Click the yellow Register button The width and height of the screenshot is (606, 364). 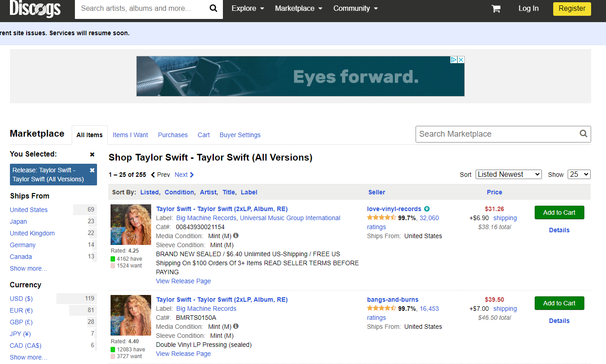pos(572,9)
